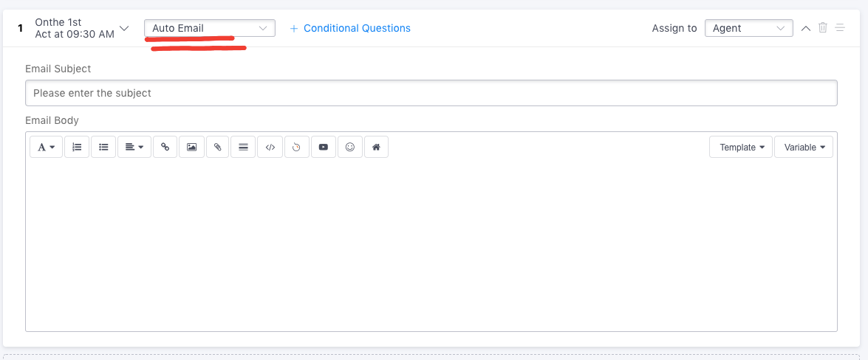Insert a horizontal rule line
Image resolution: width=868 pixels, height=360 pixels.
(243, 147)
